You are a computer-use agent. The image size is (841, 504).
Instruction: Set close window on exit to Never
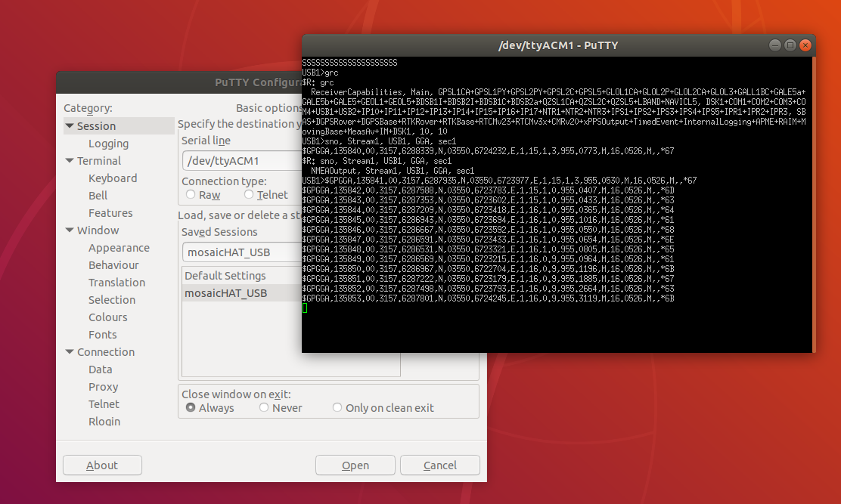(x=264, y=407)
